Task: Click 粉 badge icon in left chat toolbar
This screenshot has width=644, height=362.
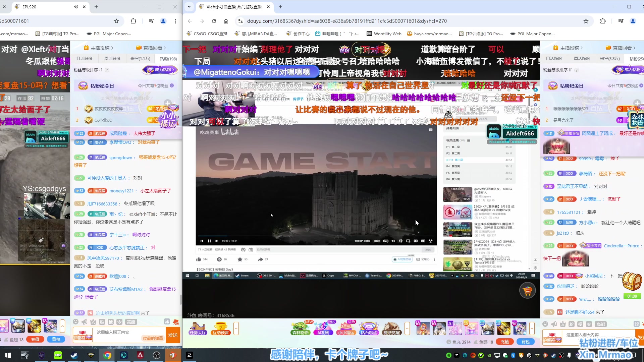Action: (102, 322)
